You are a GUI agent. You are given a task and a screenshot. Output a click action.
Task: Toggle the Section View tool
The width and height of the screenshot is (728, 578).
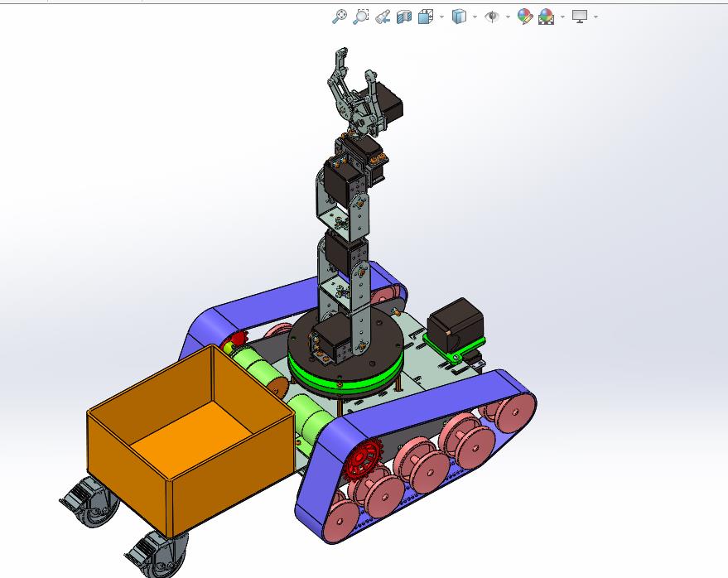[x=404, y=17]
